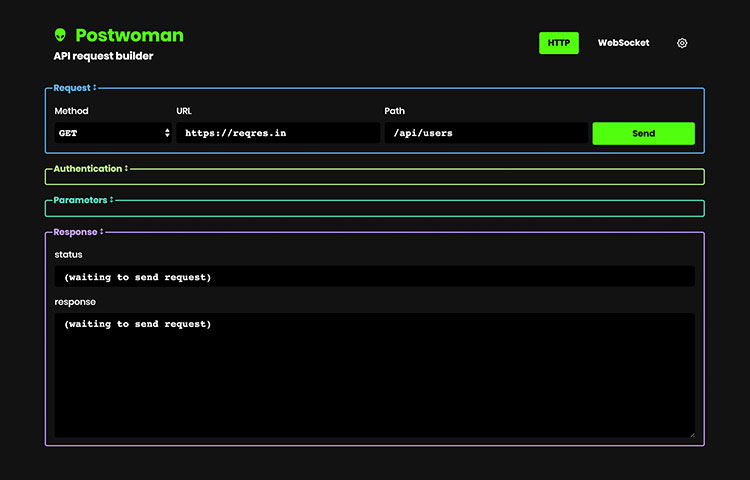Click the arrows icon beside Response heading
750x480 pixels.
pyautogui.click(x=102, y=232)
